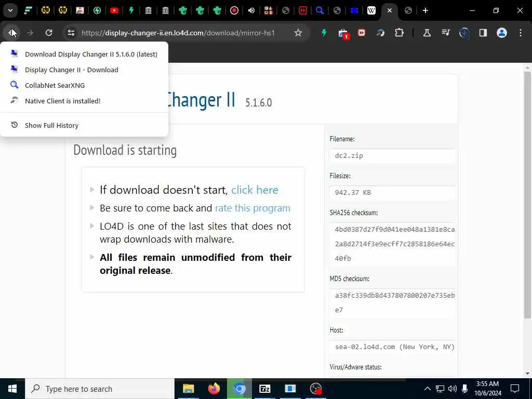Switch to the green circled lightning tab
This screenshot has height=399, width=532.
click(x=97, y=10)
